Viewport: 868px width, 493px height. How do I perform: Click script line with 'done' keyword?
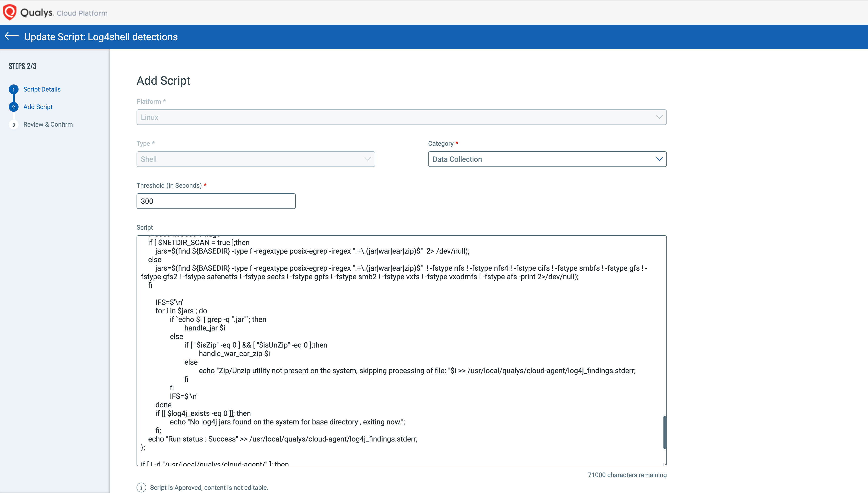click(163, 405)
